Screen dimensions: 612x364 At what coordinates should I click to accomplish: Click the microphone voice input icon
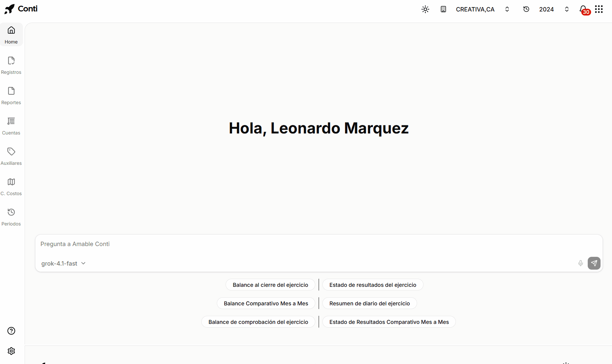[x=580, y=263]
